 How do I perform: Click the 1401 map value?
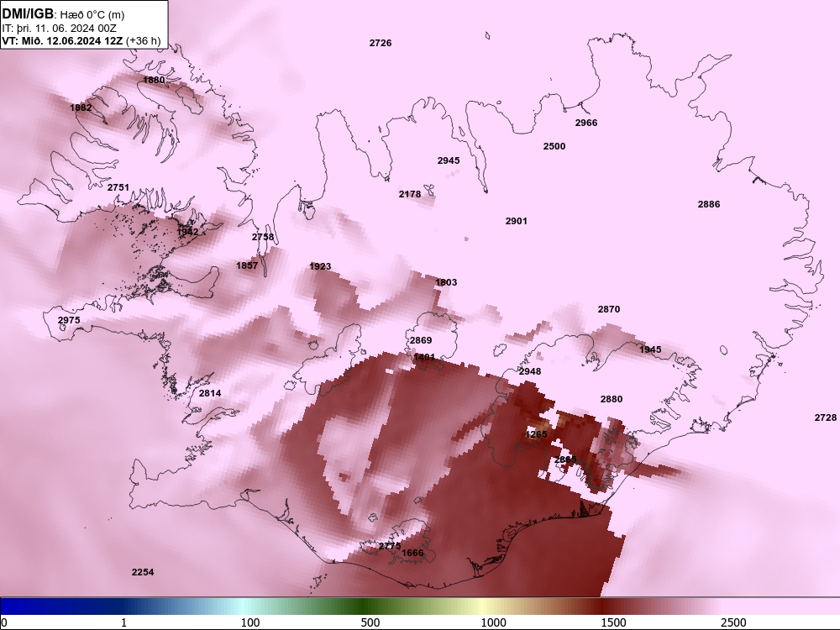coord(425,357)
